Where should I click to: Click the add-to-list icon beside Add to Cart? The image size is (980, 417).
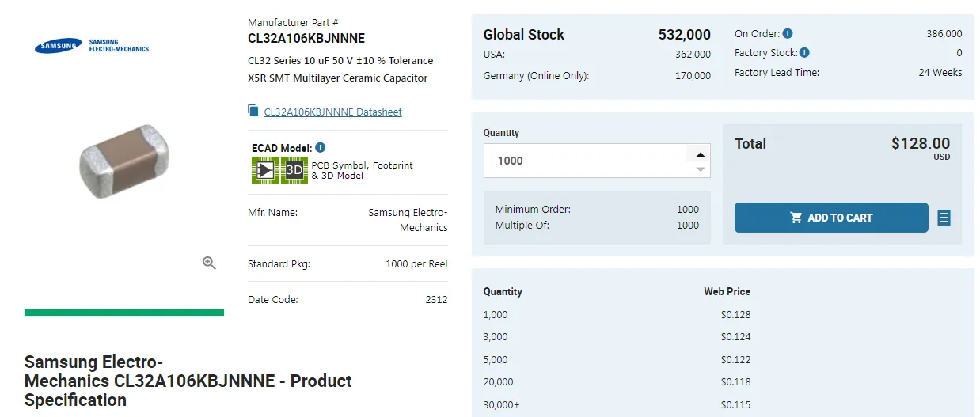tap(944, 218)
